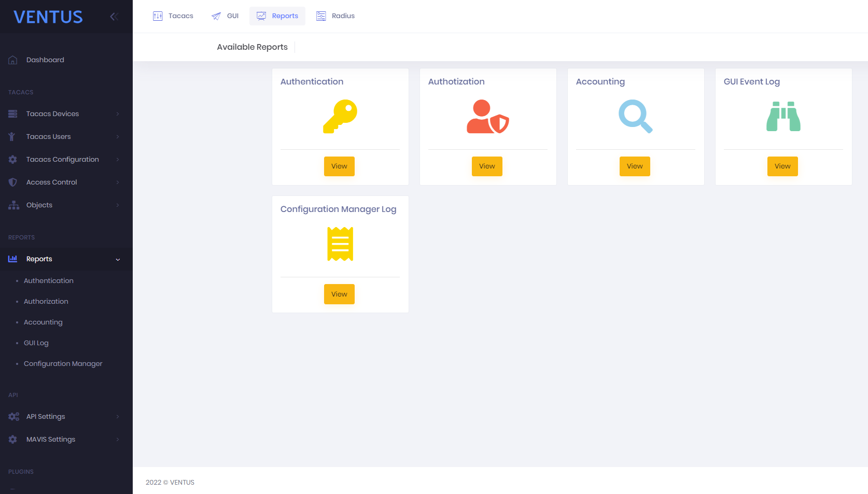Expand Tacacs Configuration submenu arrow
The image size is (868, 494).
118,160
